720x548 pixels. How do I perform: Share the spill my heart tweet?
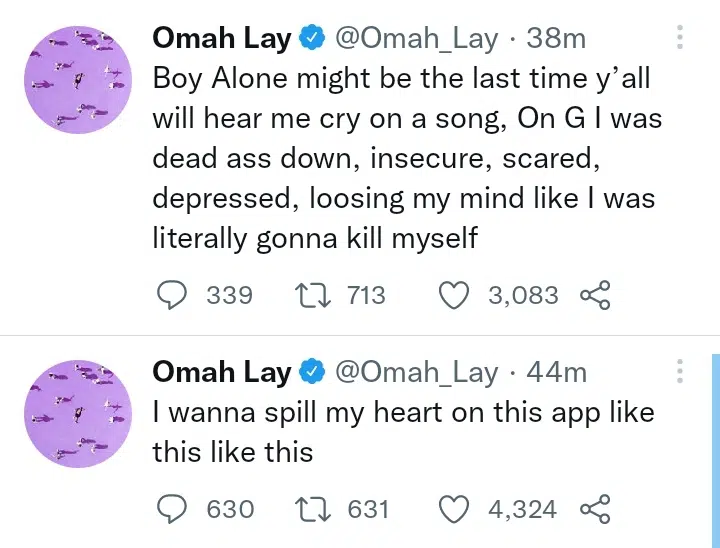click(595, 509)
